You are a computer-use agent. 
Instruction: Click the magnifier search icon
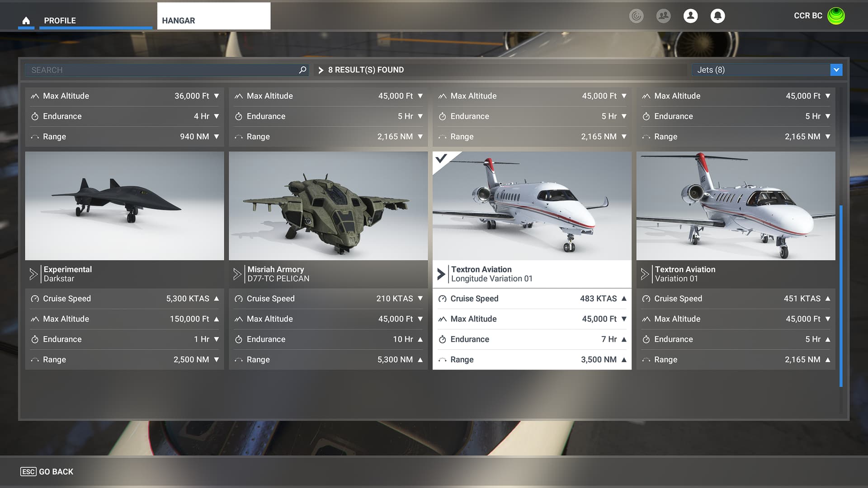[x=302, y=70]
